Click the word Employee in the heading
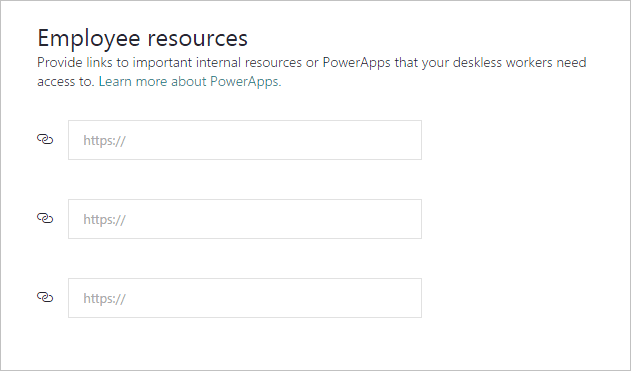Screen dimensions: 631x371 89,39
